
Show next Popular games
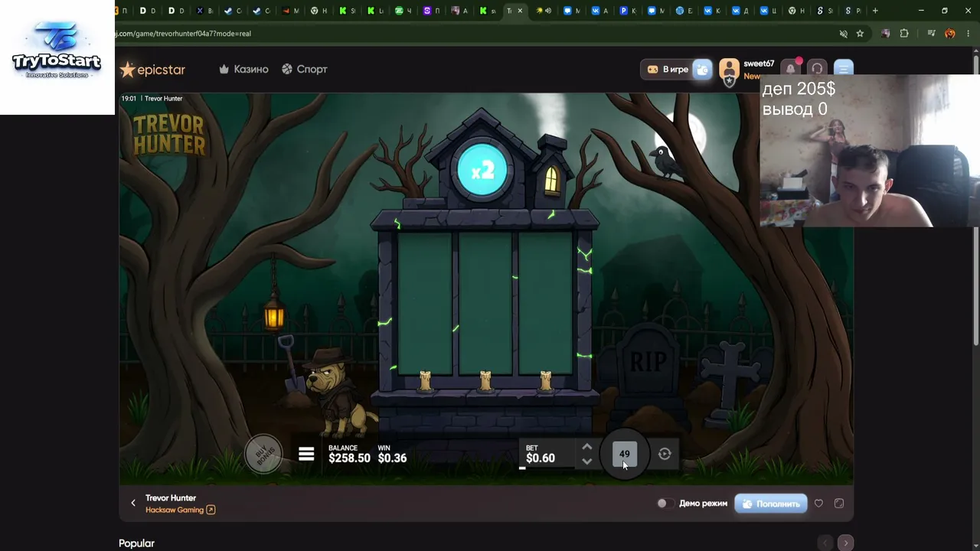[845, 543]
